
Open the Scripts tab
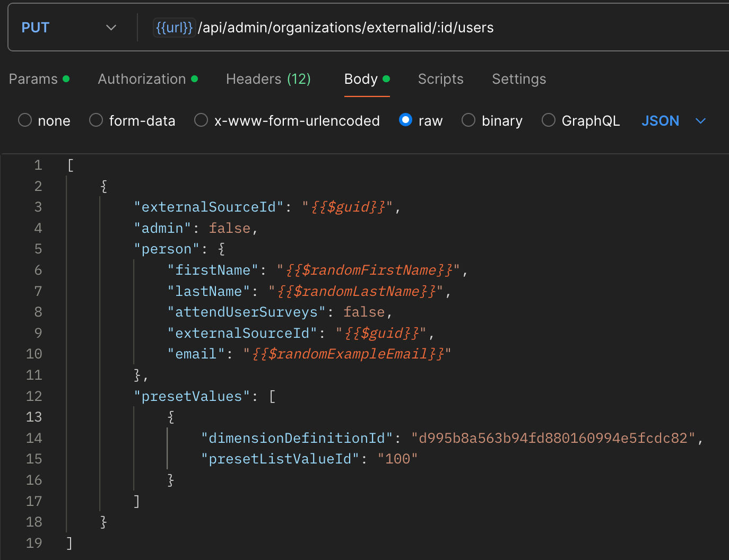point(440,79)
